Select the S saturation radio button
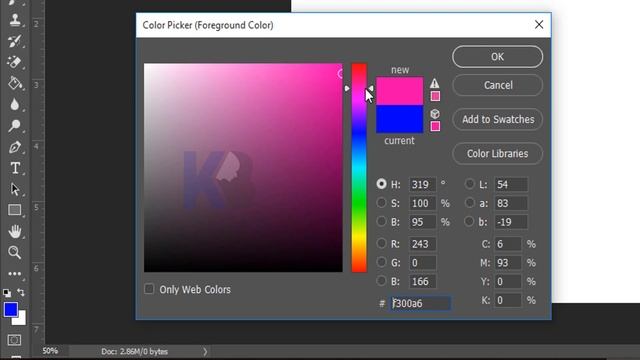The width and height of the screenshot is (640, 360). click(381, 202)
